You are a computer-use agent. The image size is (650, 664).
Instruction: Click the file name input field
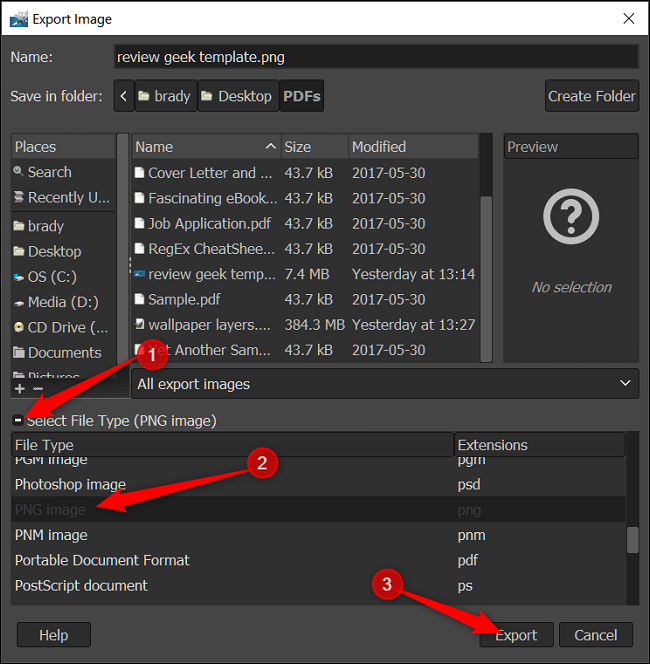376,57
